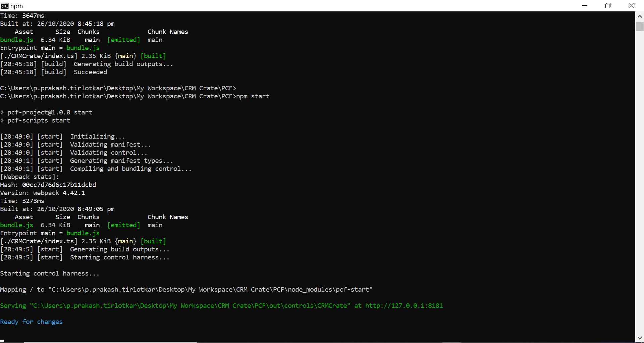Screen dimensions: 644x343
Task: Minimize the npm terminal window
Action: coord(585,6)
